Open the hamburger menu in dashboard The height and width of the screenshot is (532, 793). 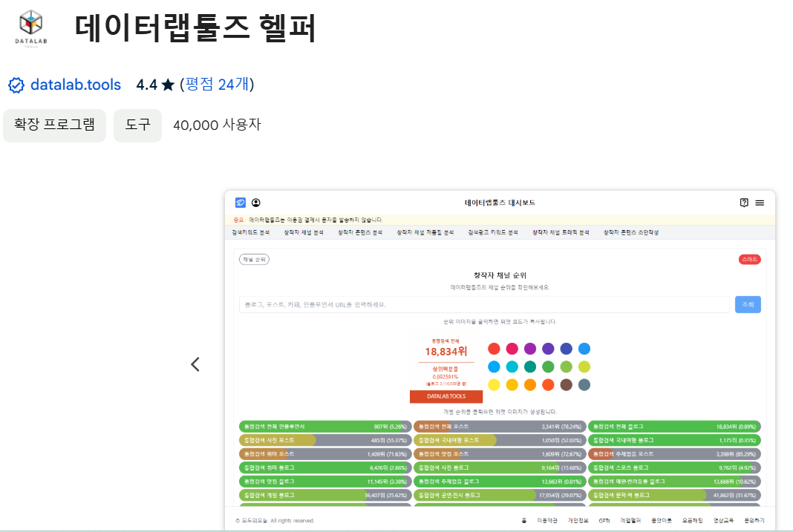click(x=760, y=203)
